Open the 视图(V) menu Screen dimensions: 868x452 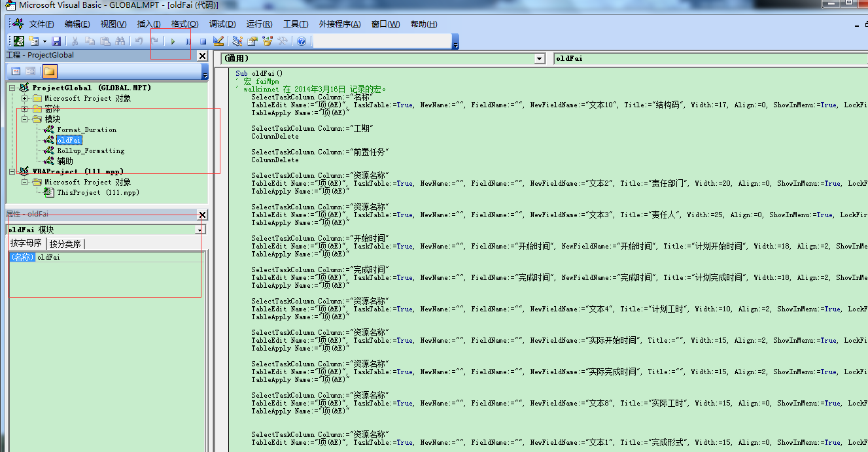pos(113,24)
